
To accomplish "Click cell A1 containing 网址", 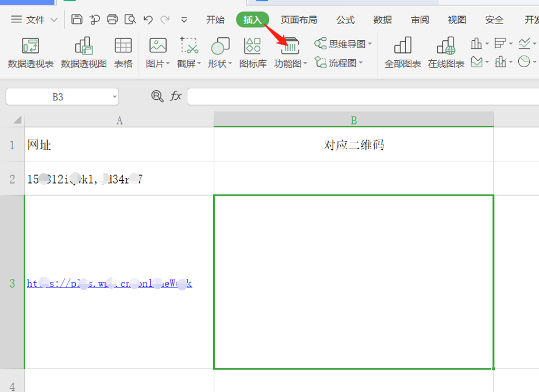I will pos(120,145).
